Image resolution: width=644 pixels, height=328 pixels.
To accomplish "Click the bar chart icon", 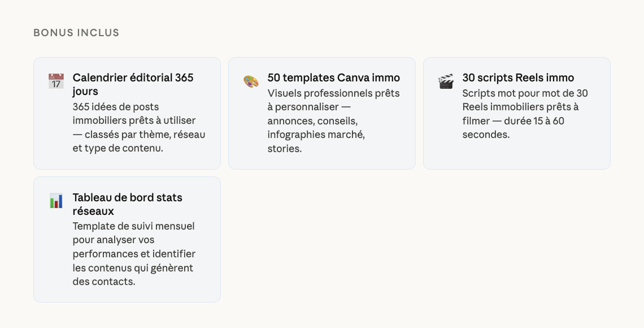I will click(x=56, y=201).
